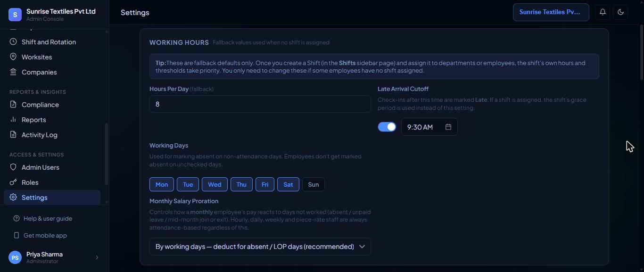
Task: Open Roles page
Action: (52, 182)
